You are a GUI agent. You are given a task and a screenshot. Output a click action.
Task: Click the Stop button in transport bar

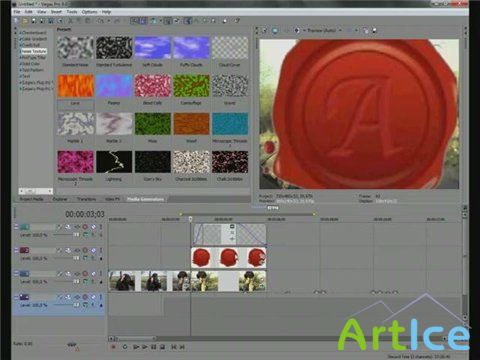[x=162, y=347]
